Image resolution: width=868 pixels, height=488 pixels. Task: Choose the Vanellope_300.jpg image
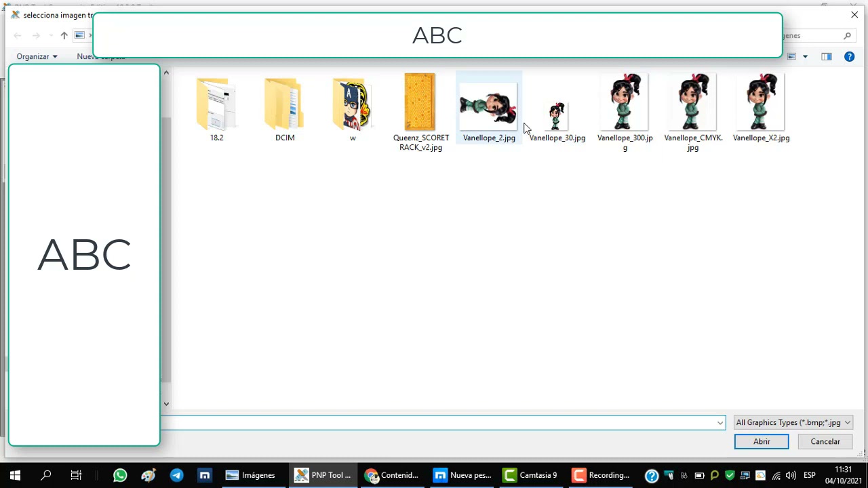(625, 113)
